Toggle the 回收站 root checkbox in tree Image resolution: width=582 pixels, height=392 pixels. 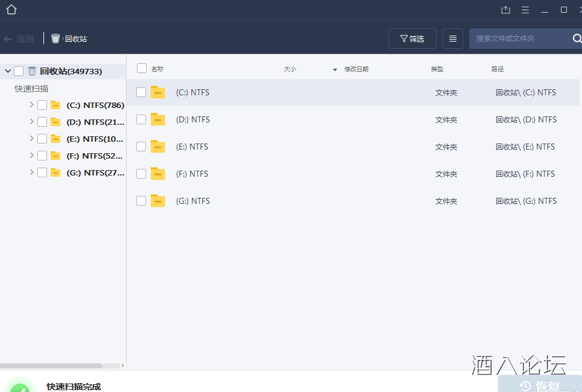click(19, 71)
